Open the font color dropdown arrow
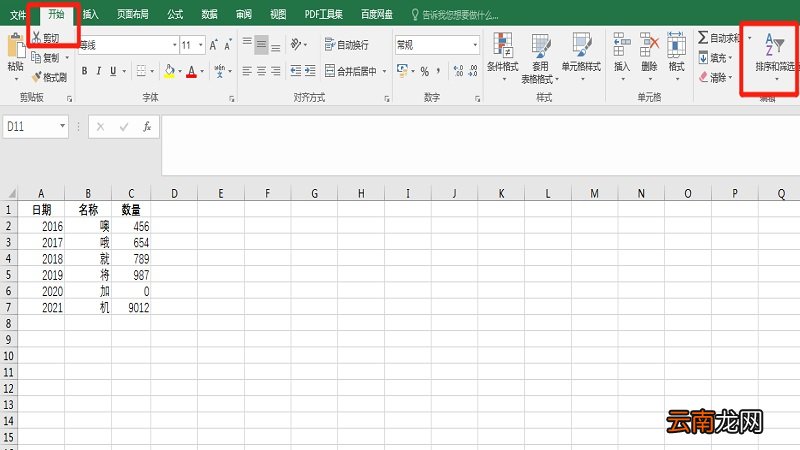The width and height of the screenshot is (800, 450). point(202,71)
